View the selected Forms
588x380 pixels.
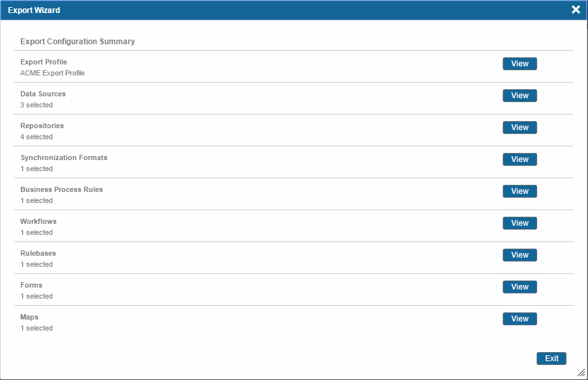click(520, 287)
